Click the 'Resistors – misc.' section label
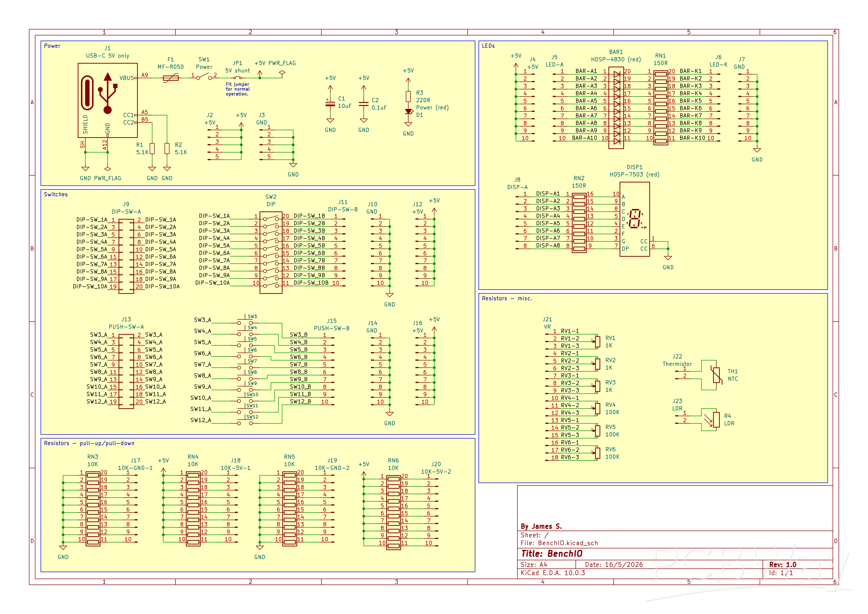This screenshot has height=614, width=868. (x=507, y=299)
